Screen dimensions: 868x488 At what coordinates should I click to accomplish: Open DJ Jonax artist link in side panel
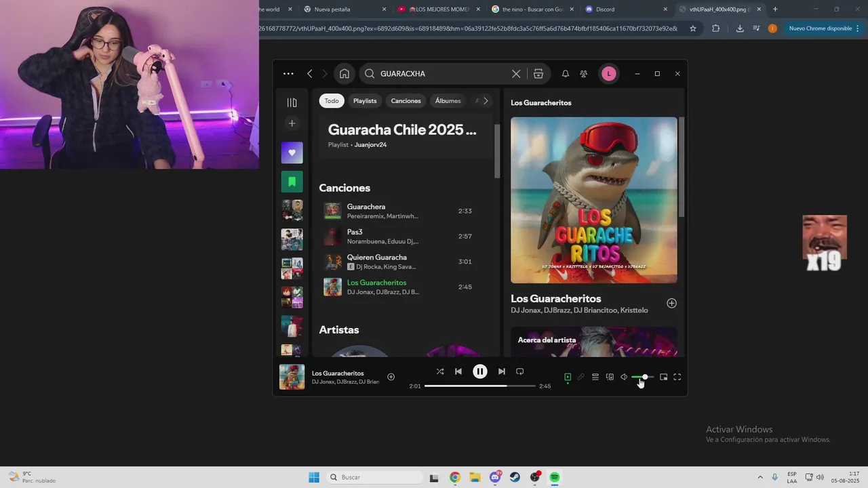pyautogui.click(x=526, y=310)
